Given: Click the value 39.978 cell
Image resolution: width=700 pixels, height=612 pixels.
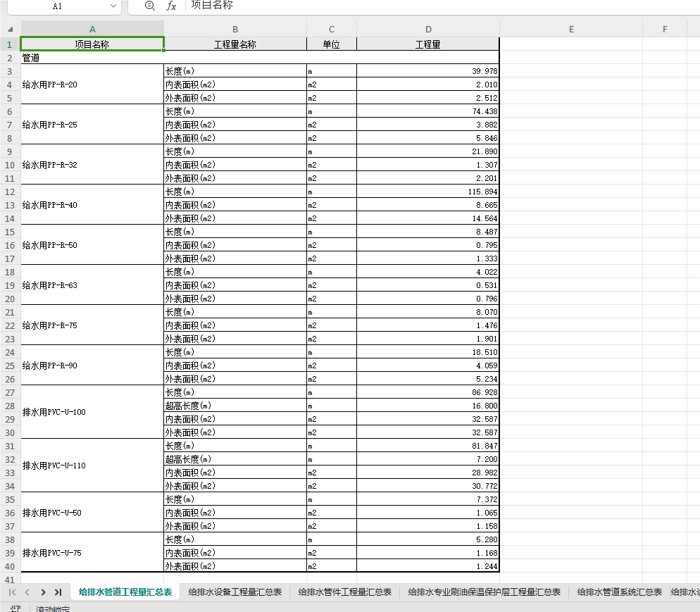Looking at the screenshot, I should [428, 71].
